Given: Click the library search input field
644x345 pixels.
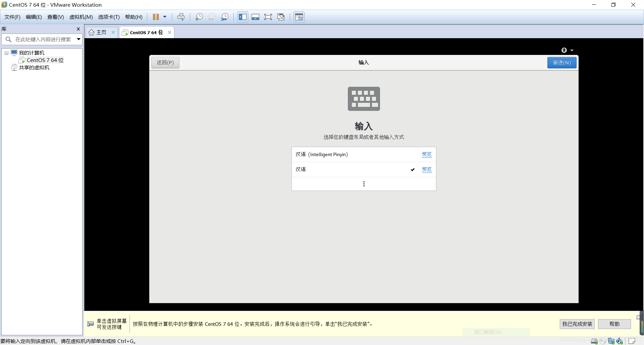Looking at the screenshot, I should click(x=43, y=39).
